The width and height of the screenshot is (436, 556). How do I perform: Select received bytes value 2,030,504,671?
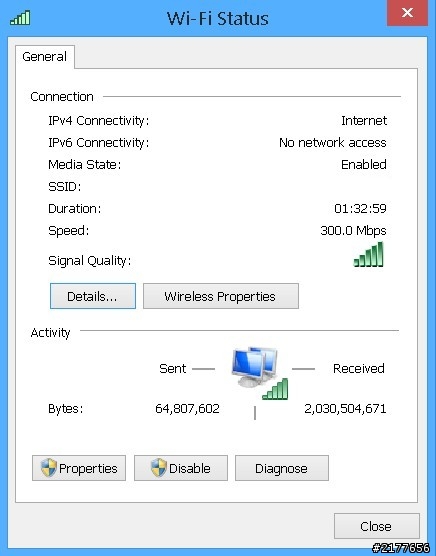pyautogui.click(x=345, y=409)
